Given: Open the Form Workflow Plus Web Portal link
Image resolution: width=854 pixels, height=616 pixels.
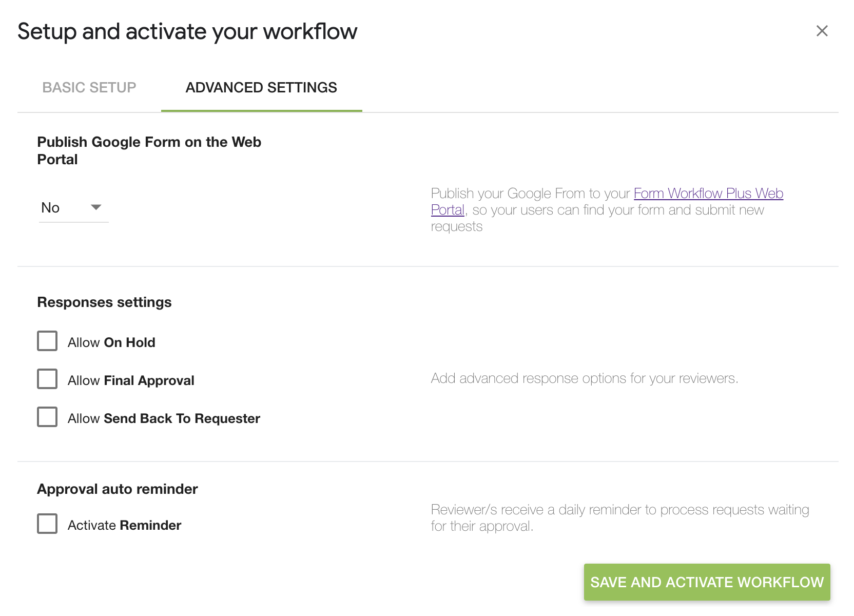Looking at the screenshot, I should (x=708, y=194).
